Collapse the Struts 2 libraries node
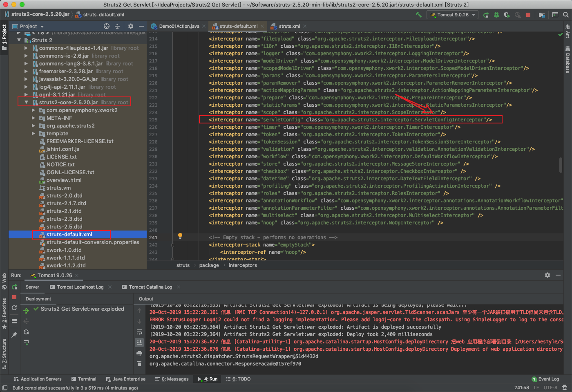Screen dimensions: 572x392 [19, 40]
